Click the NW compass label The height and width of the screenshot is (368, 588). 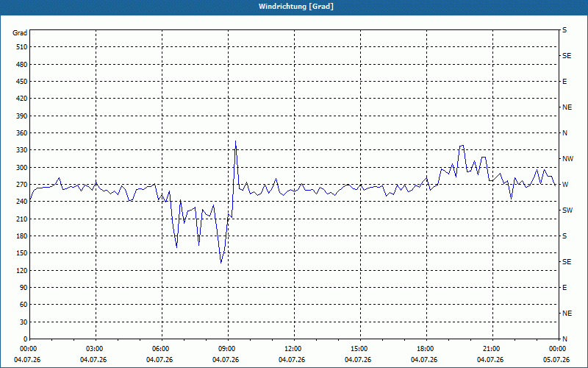click(x=568, y=159)
